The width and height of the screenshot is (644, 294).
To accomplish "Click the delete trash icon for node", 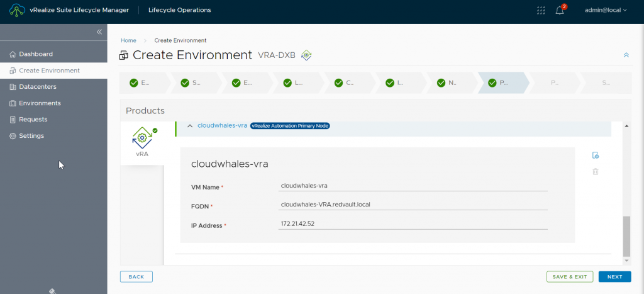I will pyautogui.click(x=596, y=172).
